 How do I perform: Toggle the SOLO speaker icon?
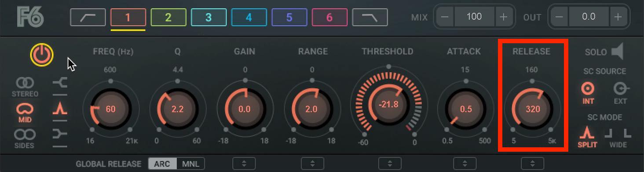click(617, 52)
